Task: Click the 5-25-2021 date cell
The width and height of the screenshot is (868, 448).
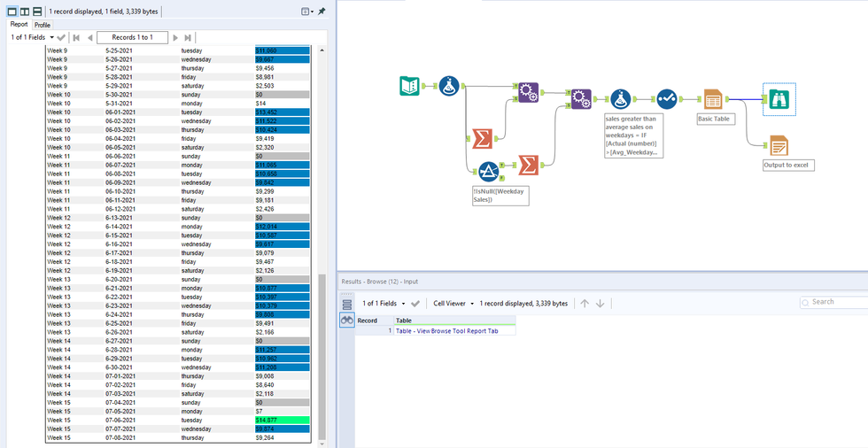Action: click(119, 50)
